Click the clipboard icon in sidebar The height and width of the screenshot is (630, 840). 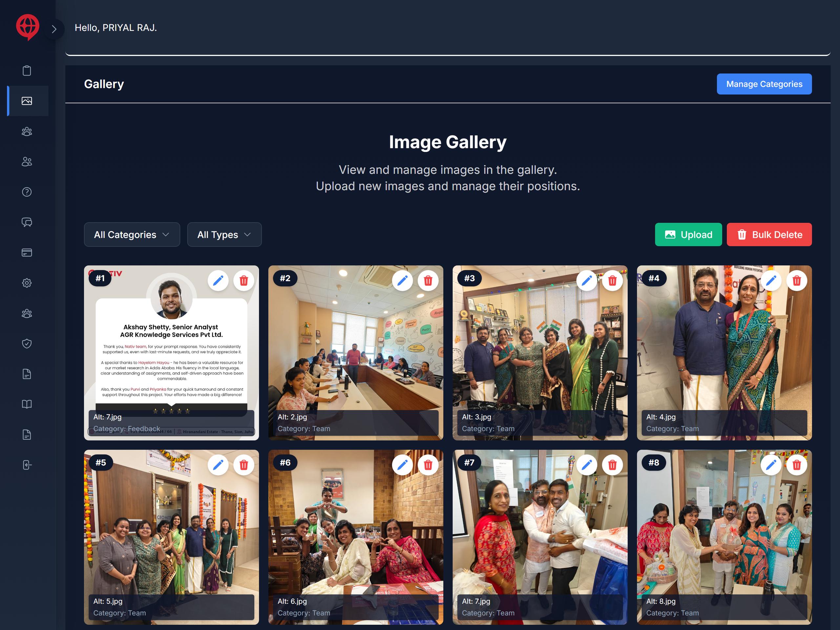click(x=27, y=71)
